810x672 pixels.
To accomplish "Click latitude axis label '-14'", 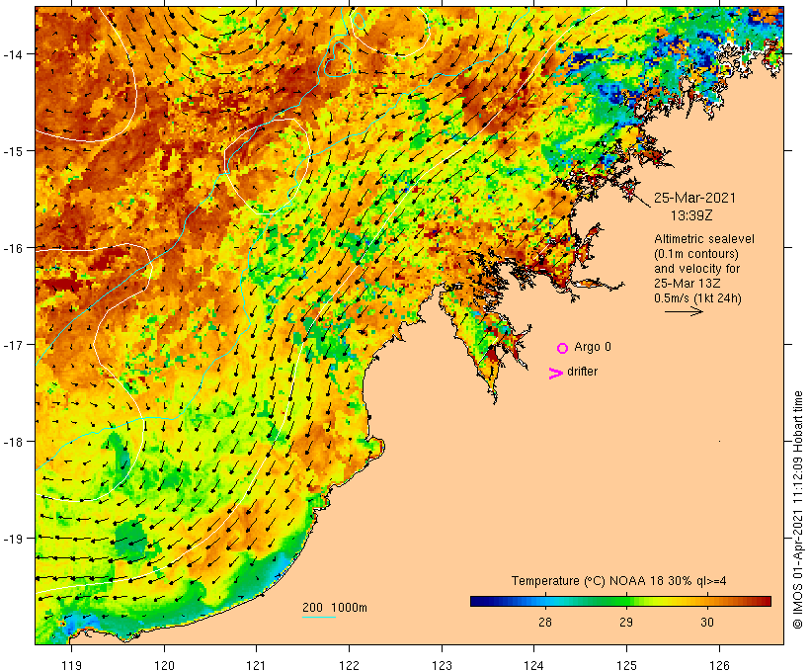I will point(12,54).
